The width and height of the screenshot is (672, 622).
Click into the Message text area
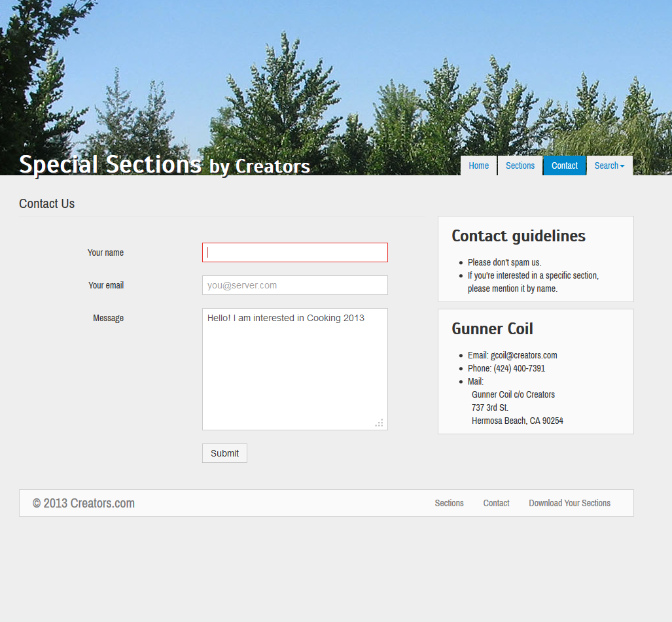click(295, 370)
